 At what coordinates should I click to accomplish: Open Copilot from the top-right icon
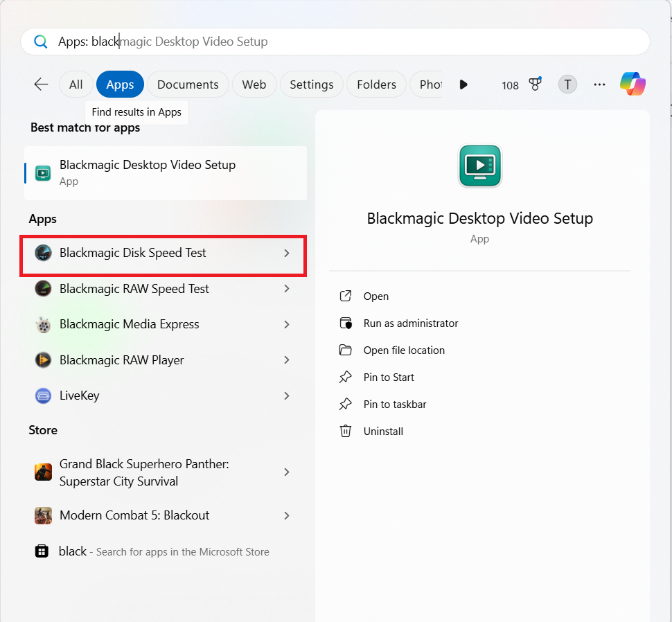click(633, 83)
